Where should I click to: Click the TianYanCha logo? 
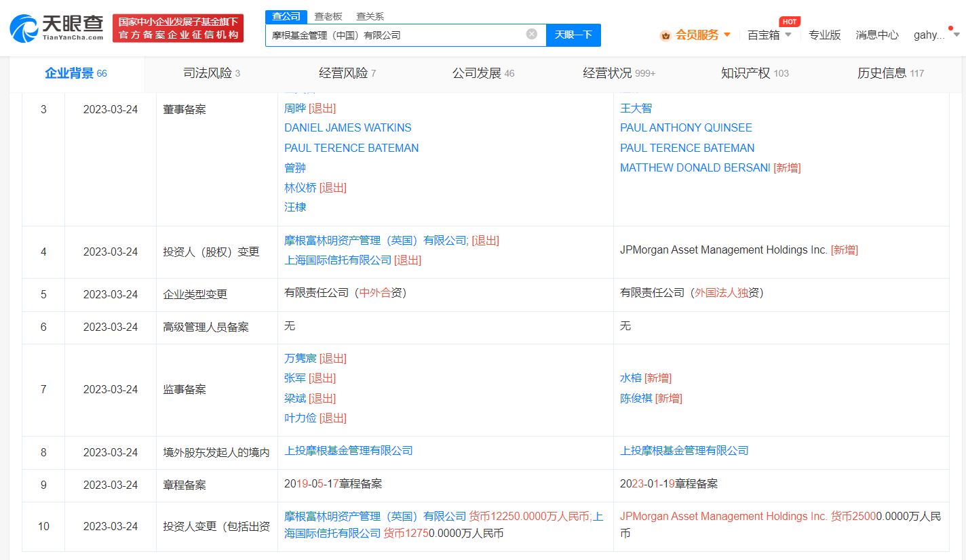pos(56,28)
